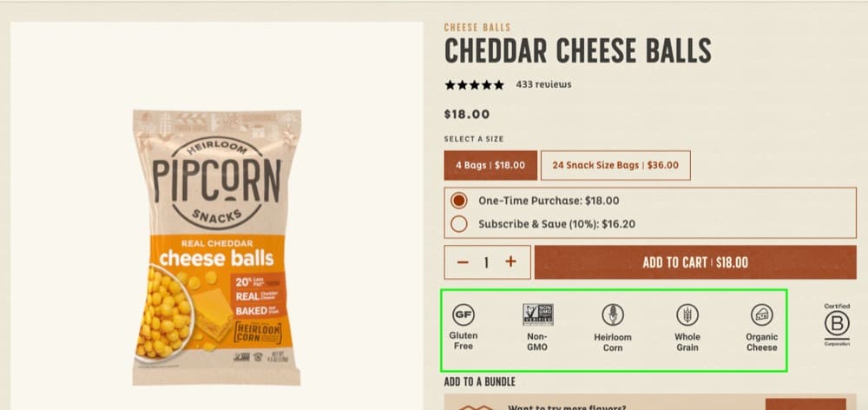Screen dimensions: 868x410
Task: Increase quantity with plus button
Action: 510,261
